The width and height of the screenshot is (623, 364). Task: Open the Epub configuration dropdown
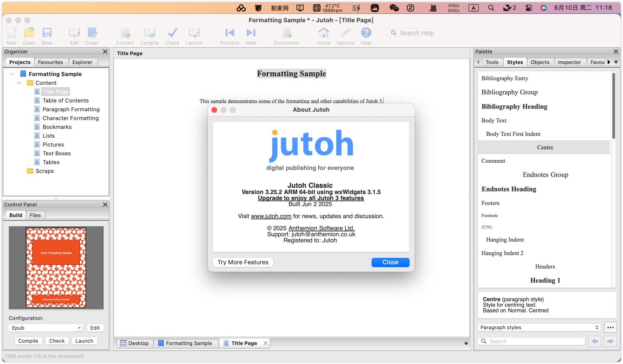click(x=45, y=328)
